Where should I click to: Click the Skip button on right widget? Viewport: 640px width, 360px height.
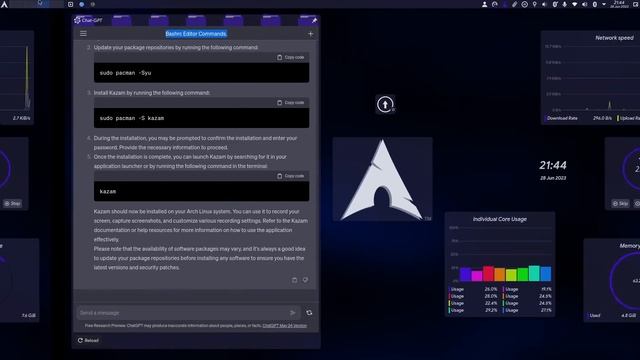(620, 203)
